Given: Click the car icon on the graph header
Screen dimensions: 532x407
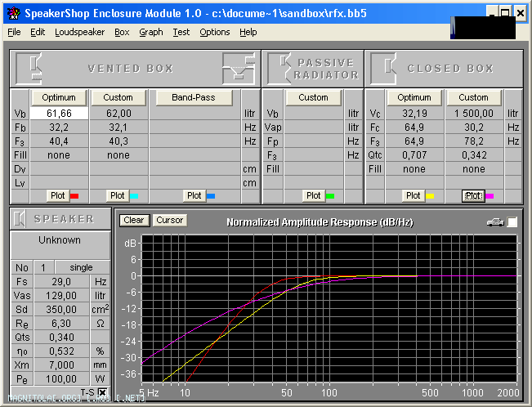Looking at the screenshot, I should [495, 222].
